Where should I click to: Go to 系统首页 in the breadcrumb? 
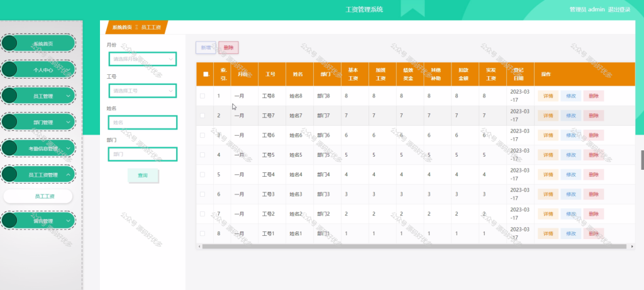[122, 28]
